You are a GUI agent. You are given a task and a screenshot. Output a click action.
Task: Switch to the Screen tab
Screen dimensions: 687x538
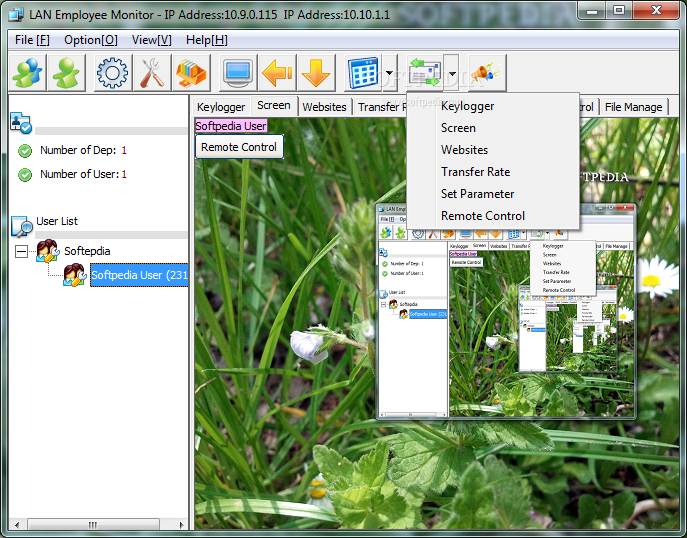coord(274,106)
